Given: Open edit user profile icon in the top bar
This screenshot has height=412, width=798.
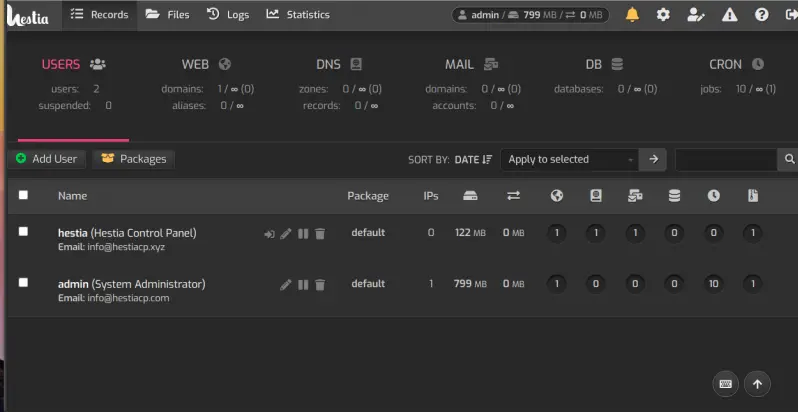Looking at the screenshot, I should click(696, 15).
